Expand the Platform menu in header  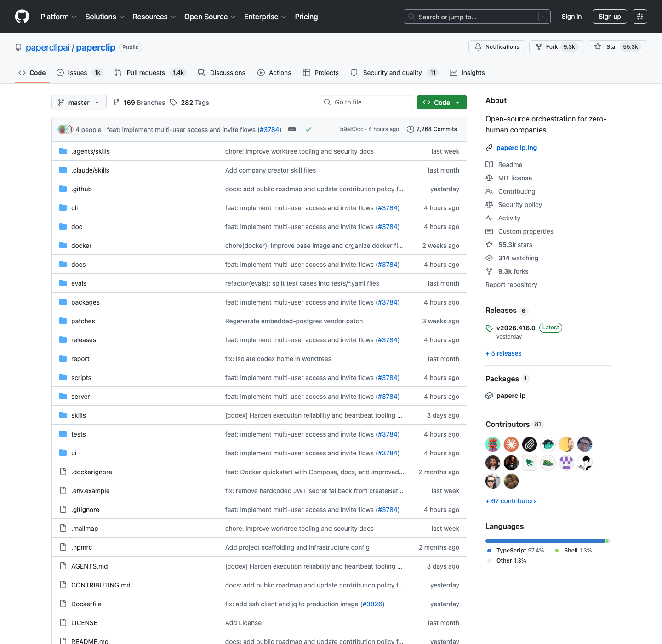click(58, 17)
